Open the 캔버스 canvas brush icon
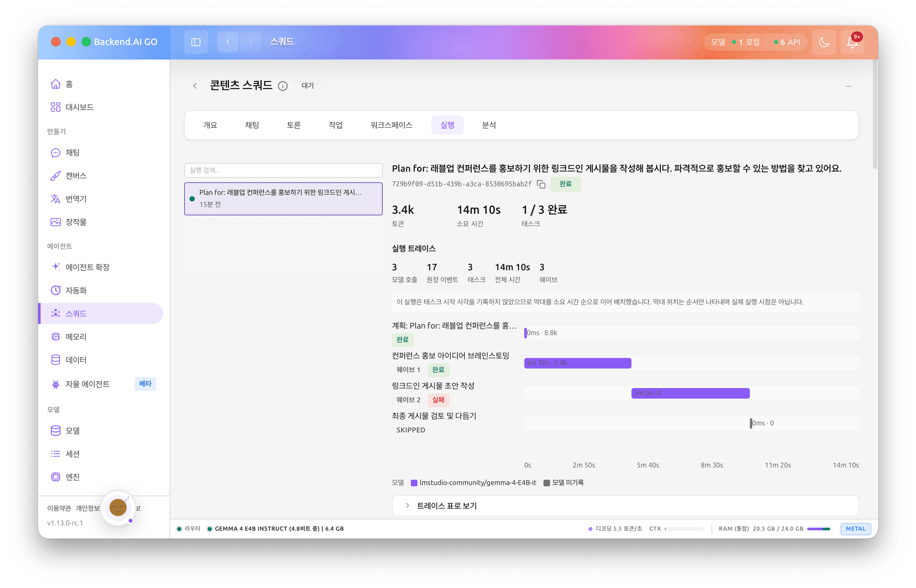 56,176
